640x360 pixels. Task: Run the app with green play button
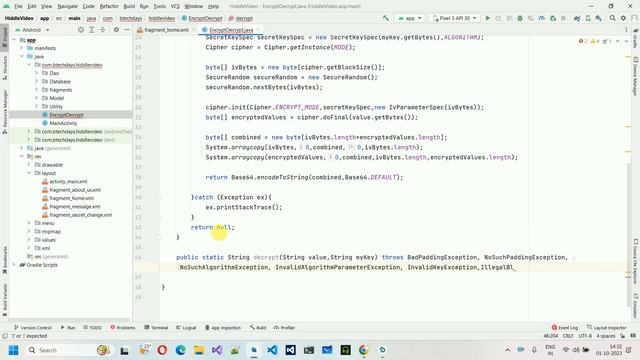[487, 18]
